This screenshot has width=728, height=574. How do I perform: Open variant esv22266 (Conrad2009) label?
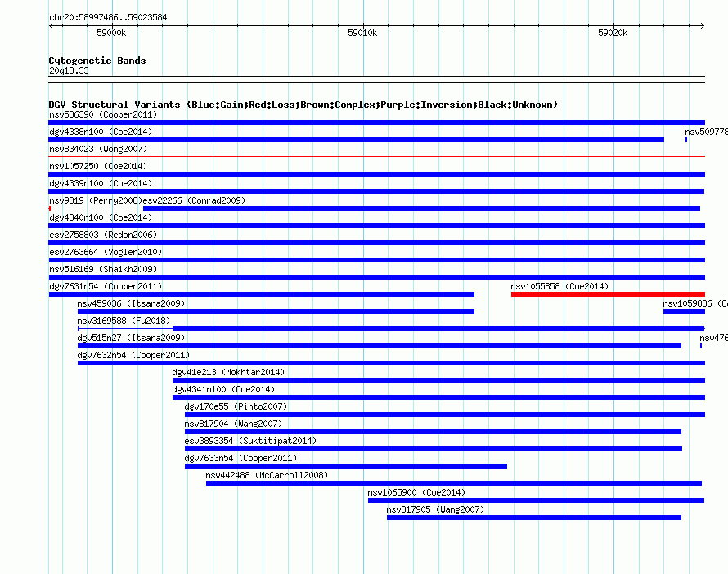[x=194, y=200]
